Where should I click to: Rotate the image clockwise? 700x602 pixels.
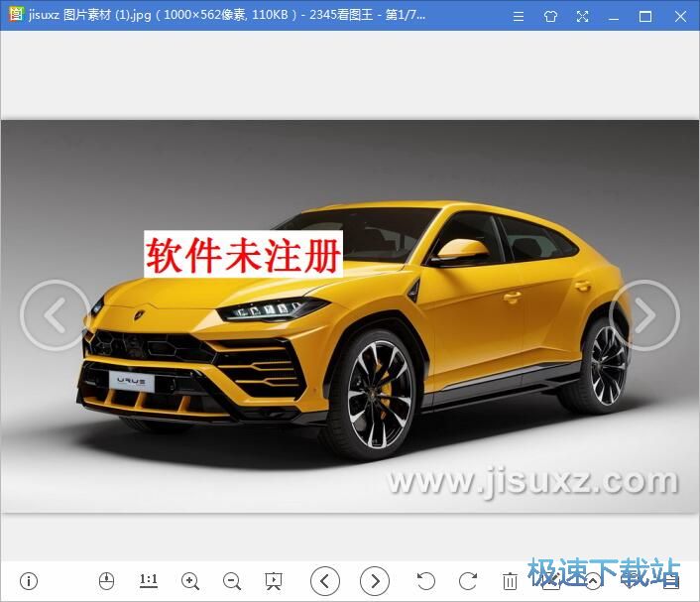click(x=468, y=581)
